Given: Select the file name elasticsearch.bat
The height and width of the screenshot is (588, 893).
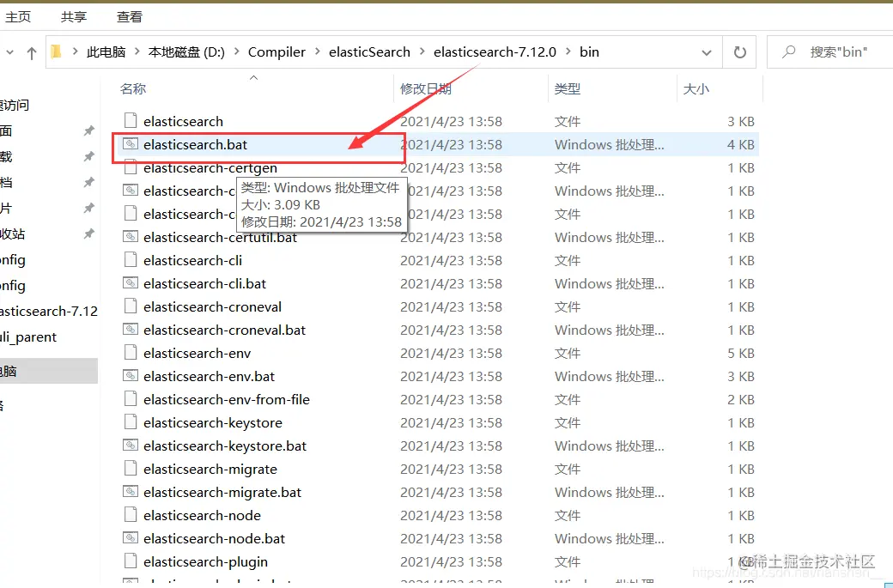Looking at the screenshot, I should (x=196, y=144).
